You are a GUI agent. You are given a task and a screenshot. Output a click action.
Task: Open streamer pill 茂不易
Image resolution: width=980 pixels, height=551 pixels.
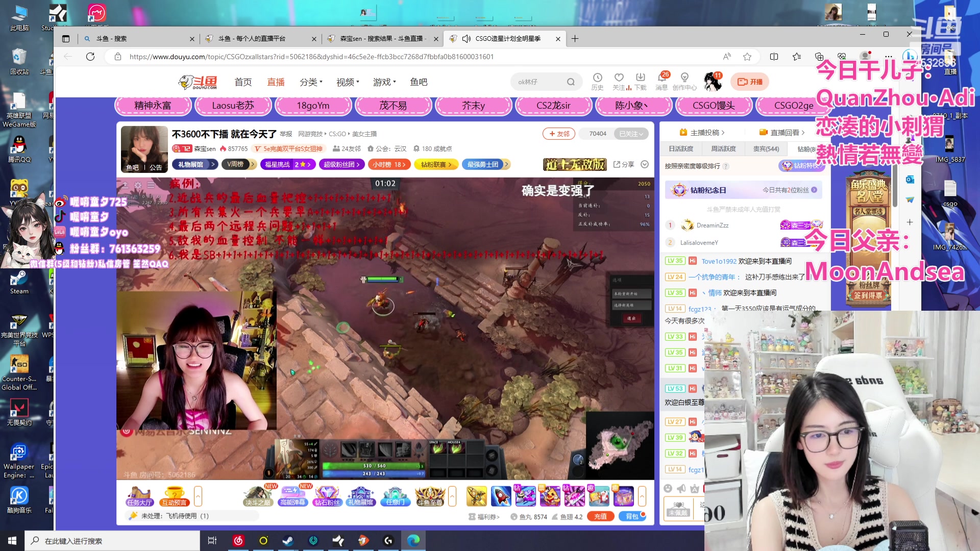pos(393,106)
